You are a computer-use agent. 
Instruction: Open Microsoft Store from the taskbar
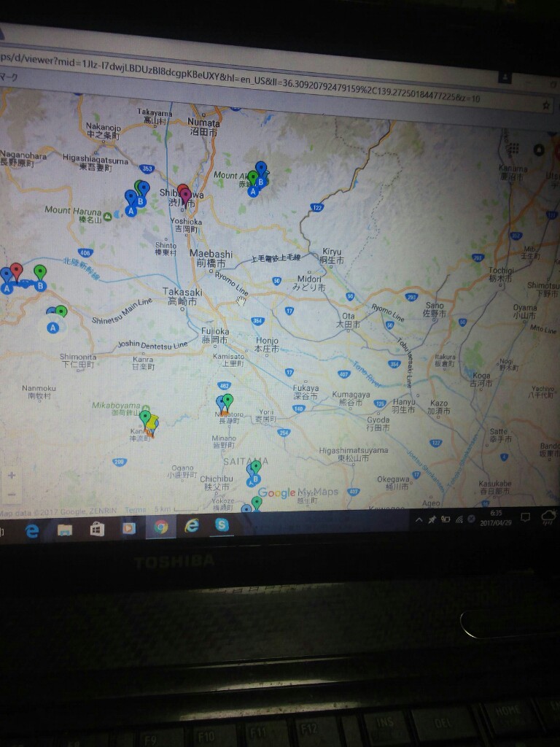point(97,528)
